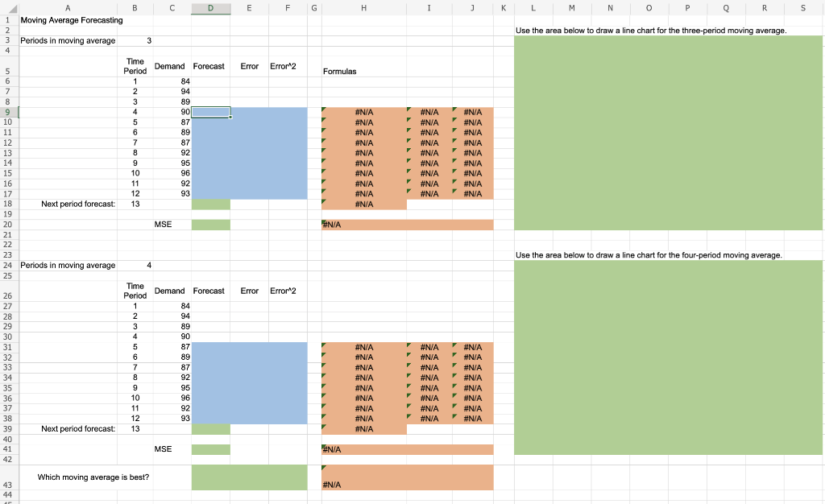Click 'Which moving average is best?' label
825x504 pixels.
[93, 477]
